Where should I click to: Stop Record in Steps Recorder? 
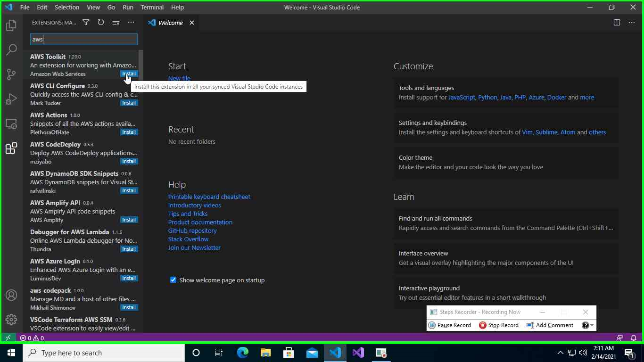[x=499, y=325]
